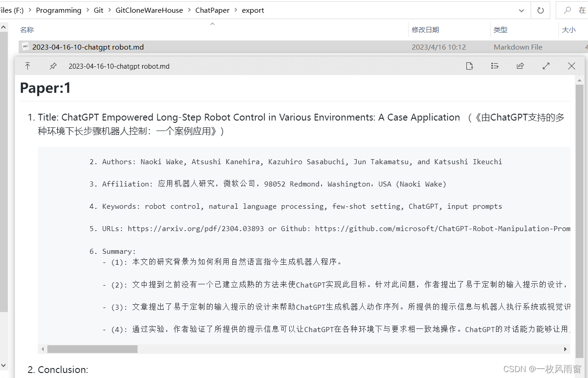The image size is (588, 378).
Task: Click the Markdown file type icon in the list
Action: [x=25, y=46]
